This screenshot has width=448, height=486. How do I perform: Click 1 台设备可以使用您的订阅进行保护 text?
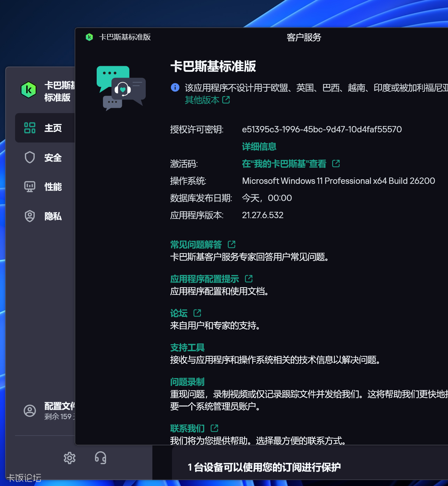(264, 467)
